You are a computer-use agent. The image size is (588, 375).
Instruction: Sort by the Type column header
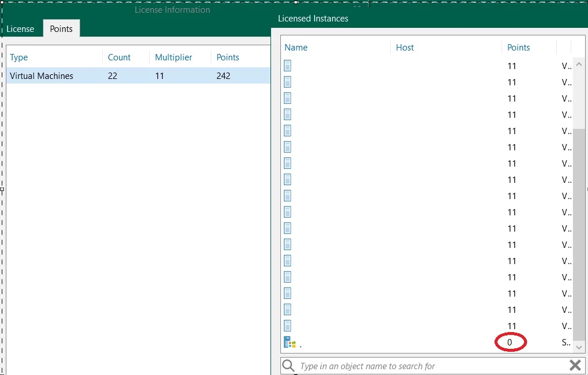click(19, 57)
